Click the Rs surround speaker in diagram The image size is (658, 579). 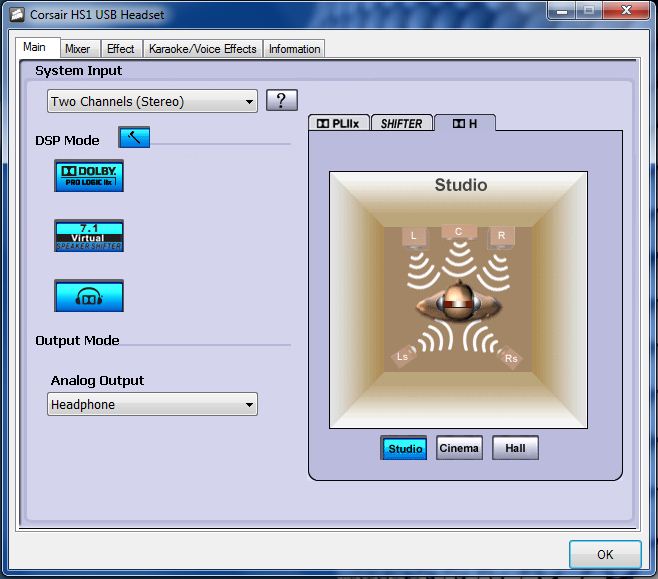click(x=511, y=358)
